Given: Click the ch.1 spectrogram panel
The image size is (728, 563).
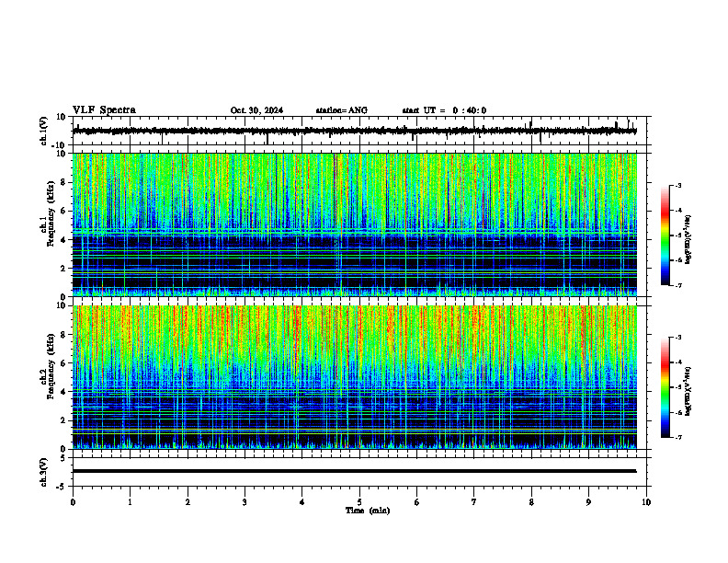Looking at the screenshot, I should pyautogui.click(x=355, y=224).
